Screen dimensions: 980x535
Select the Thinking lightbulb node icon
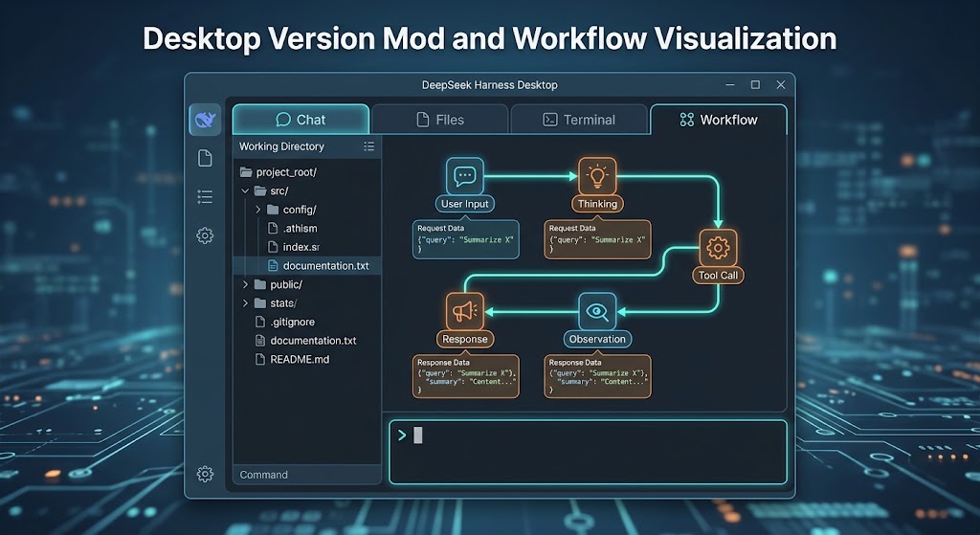click(x=597, y=176)
